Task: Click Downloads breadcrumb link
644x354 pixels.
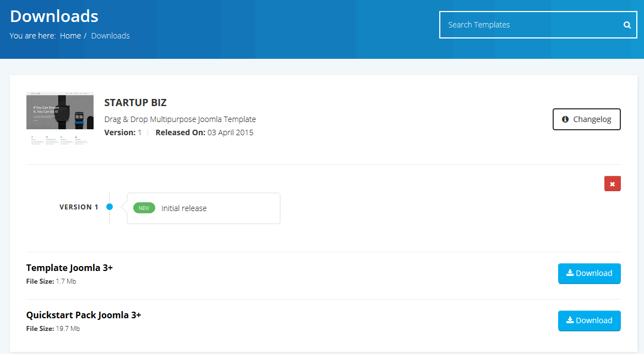Action: 111,36
